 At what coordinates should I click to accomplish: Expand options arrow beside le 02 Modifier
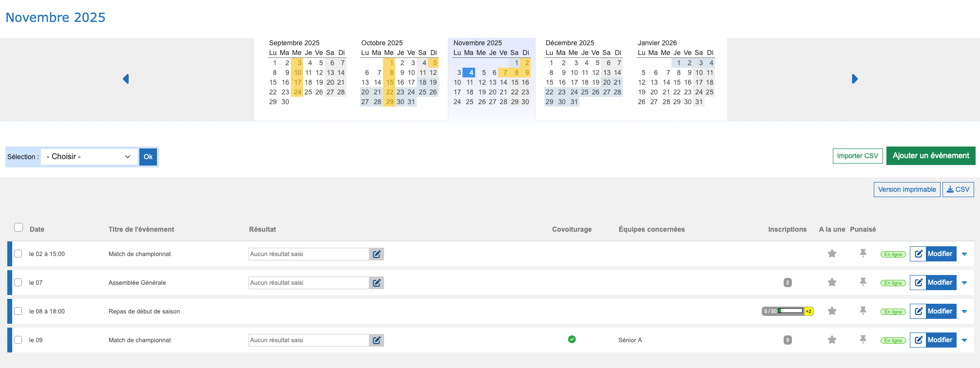(x=964, y=254)
